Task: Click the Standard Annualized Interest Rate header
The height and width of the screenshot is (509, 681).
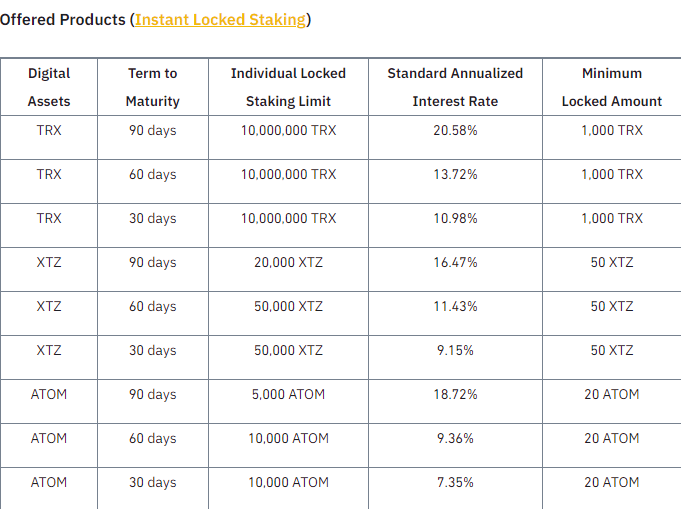Action: tap(455, 87)
